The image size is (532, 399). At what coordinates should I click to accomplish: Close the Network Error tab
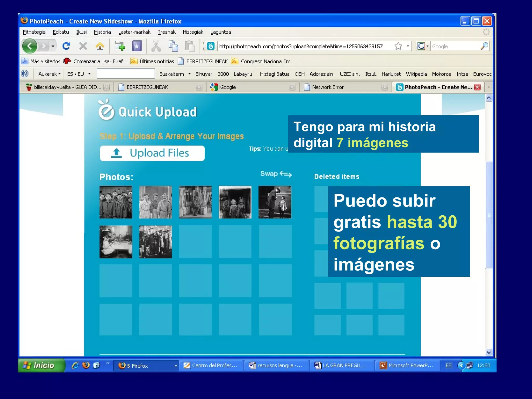click(385, 87)
